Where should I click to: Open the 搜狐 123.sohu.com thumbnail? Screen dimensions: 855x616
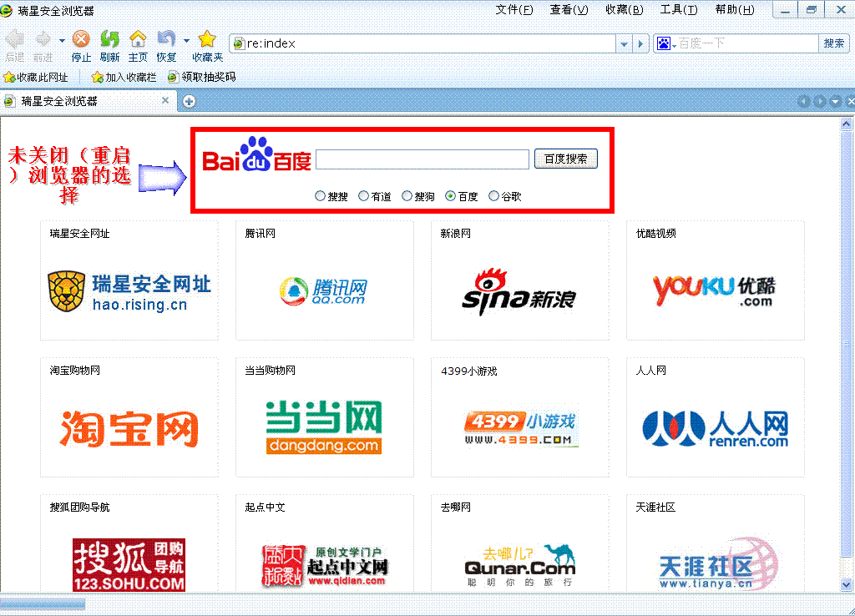point(129,565)
